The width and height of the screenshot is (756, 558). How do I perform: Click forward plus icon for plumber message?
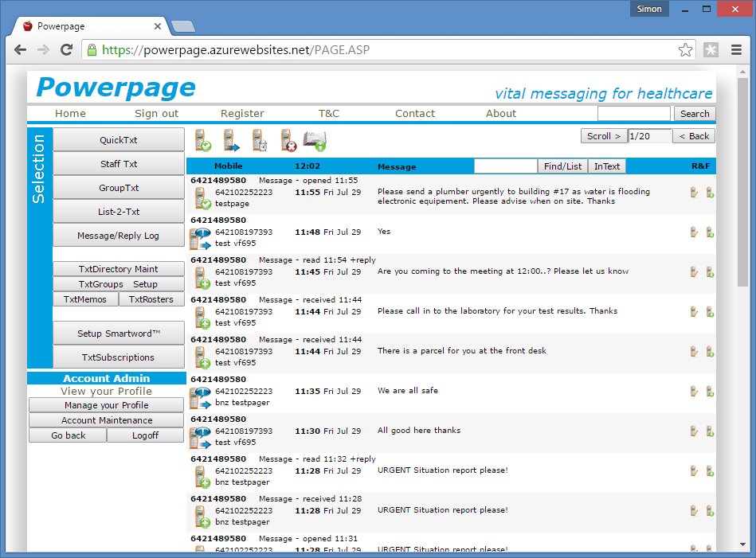pos(710,192)
